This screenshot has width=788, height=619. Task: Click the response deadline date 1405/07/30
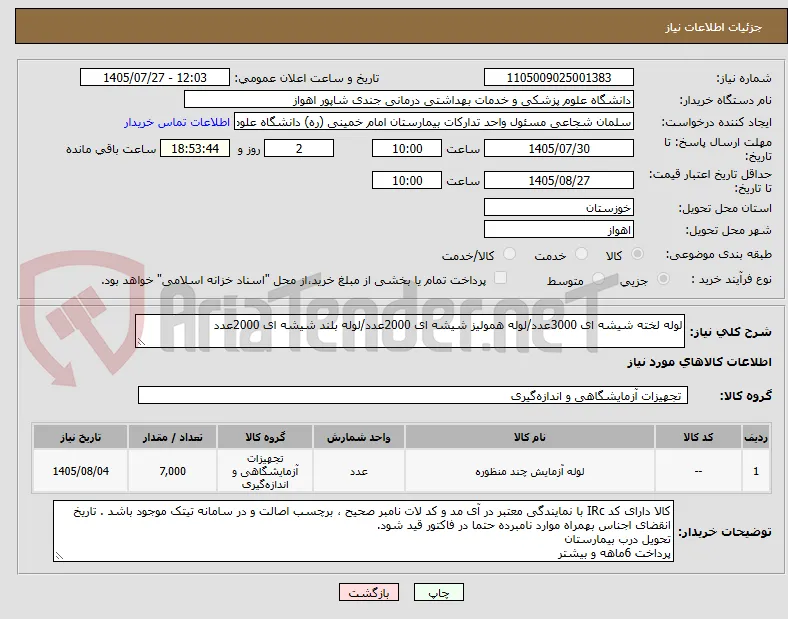point(559,149)
